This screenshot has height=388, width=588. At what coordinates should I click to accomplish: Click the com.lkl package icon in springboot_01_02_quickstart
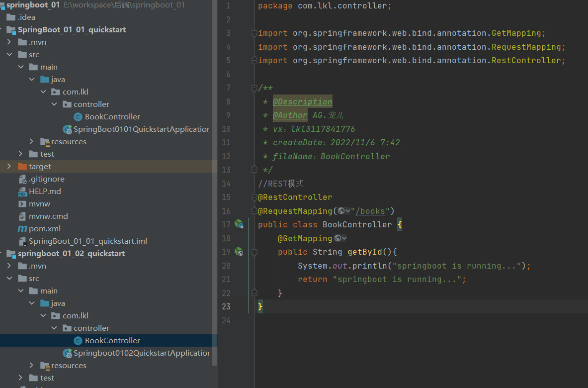(x=56, y=315)
